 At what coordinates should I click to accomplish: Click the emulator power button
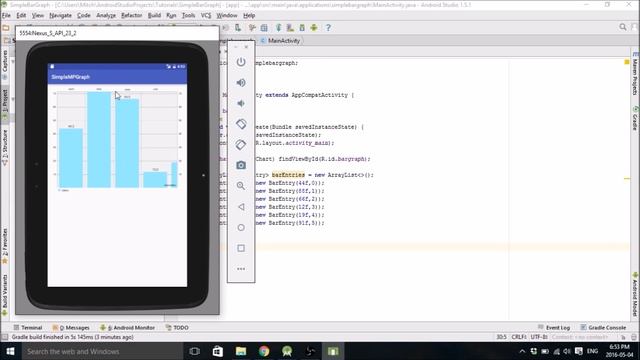coord(241,62)
